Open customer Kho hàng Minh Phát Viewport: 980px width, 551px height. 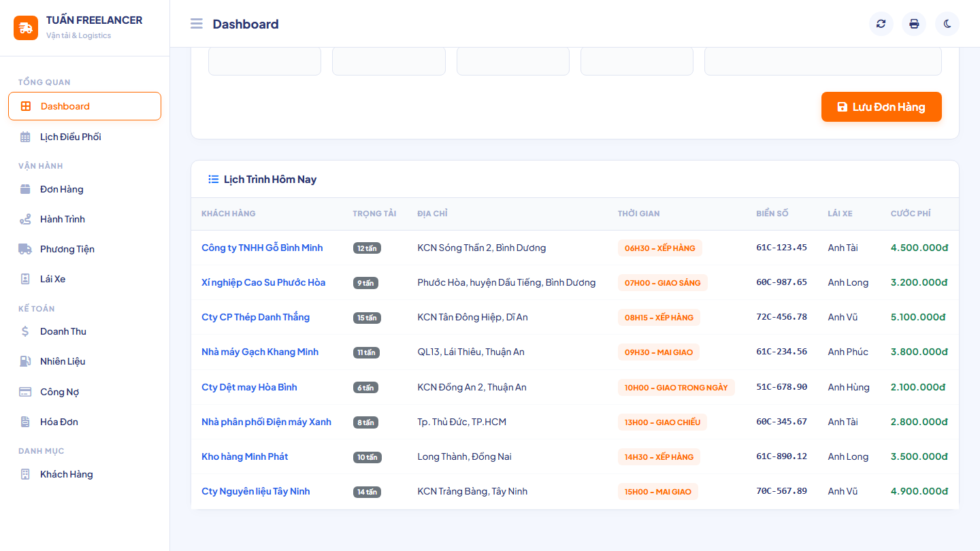tap(244, 456)
